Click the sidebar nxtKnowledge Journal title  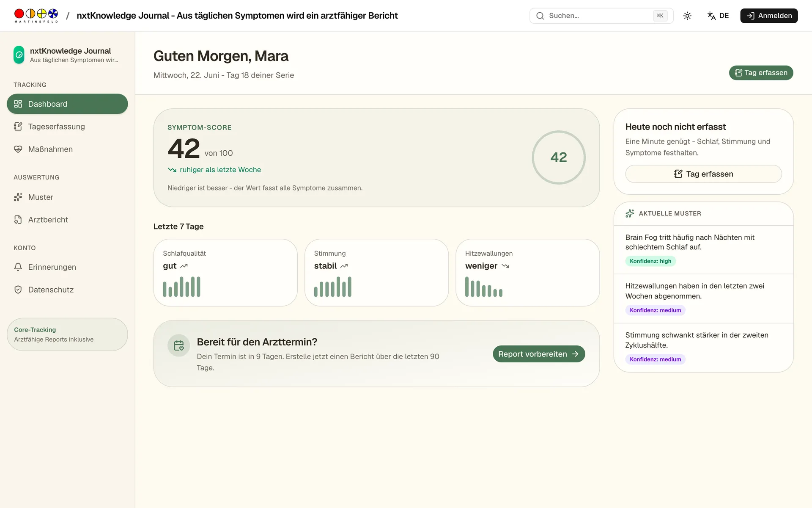[x=70, y=51]
